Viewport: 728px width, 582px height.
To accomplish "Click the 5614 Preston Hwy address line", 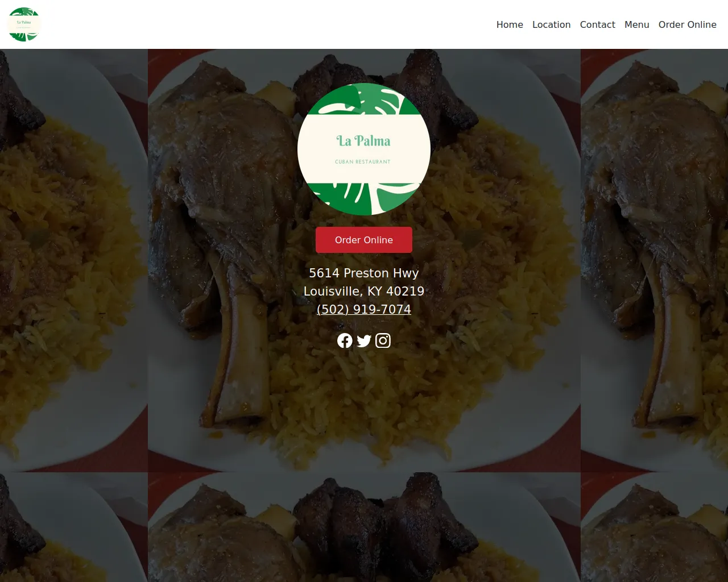I will click(x=364, y=273).
